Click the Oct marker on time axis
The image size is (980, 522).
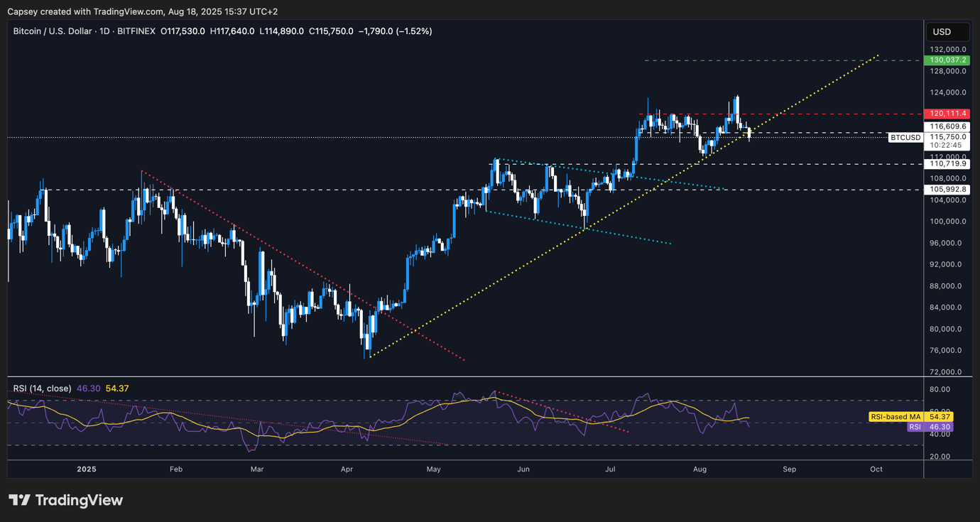[x=876, y=469]
